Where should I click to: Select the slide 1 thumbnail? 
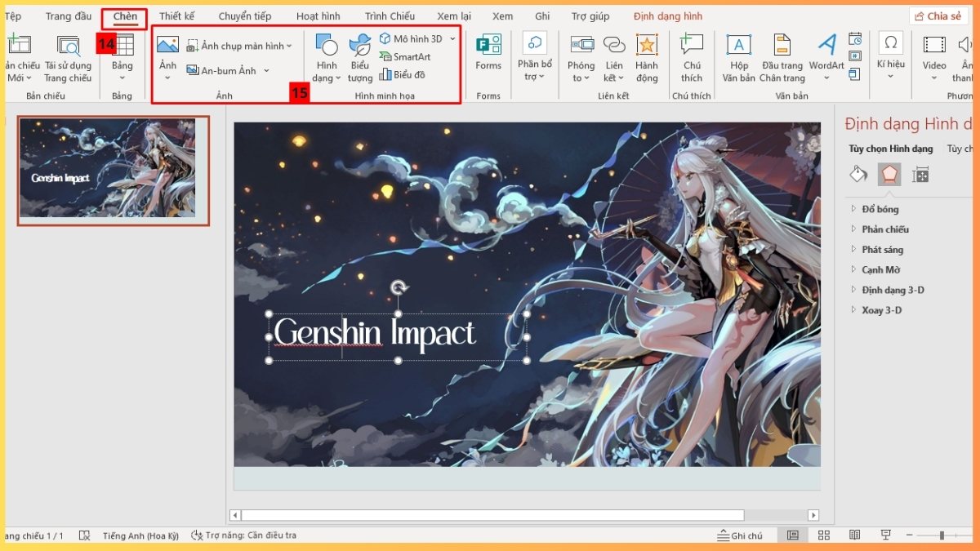112,169
